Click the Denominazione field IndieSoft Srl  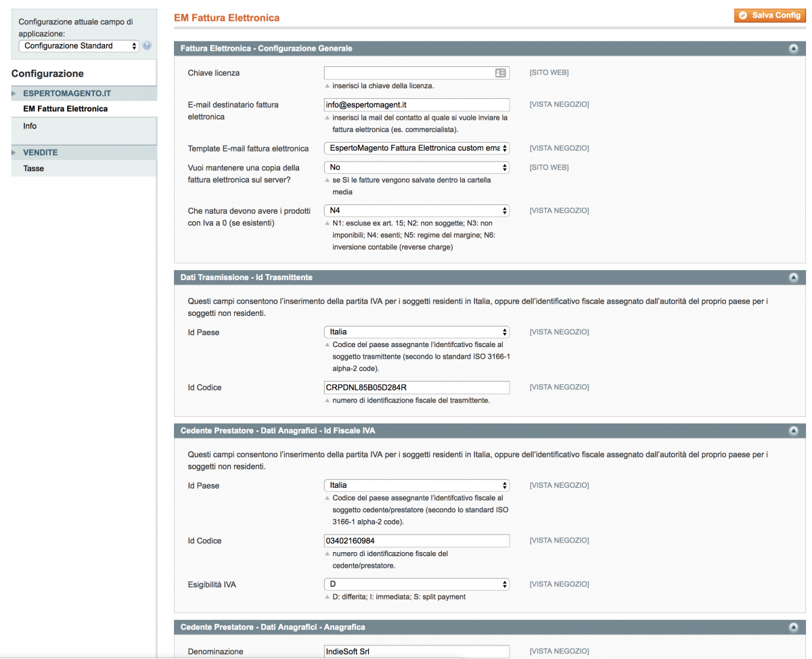tap(416, 652)
